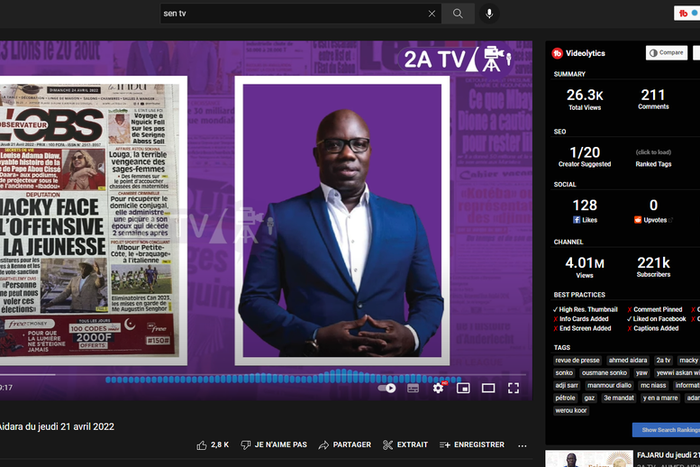Click Show Search Rankings button
Image resolution: width=700 pixels, height=467 pixels.
[666, 430]
